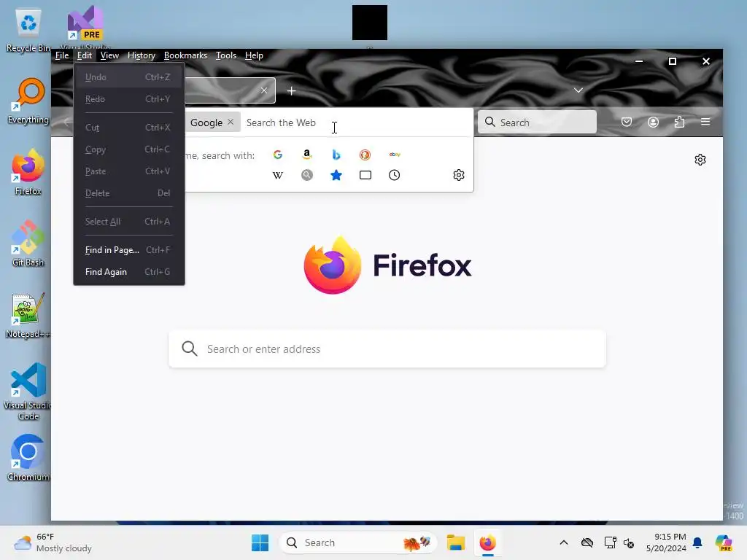747x560 pixels.
Task: Remove the Google search chip
Action: (x=231, y=122)
